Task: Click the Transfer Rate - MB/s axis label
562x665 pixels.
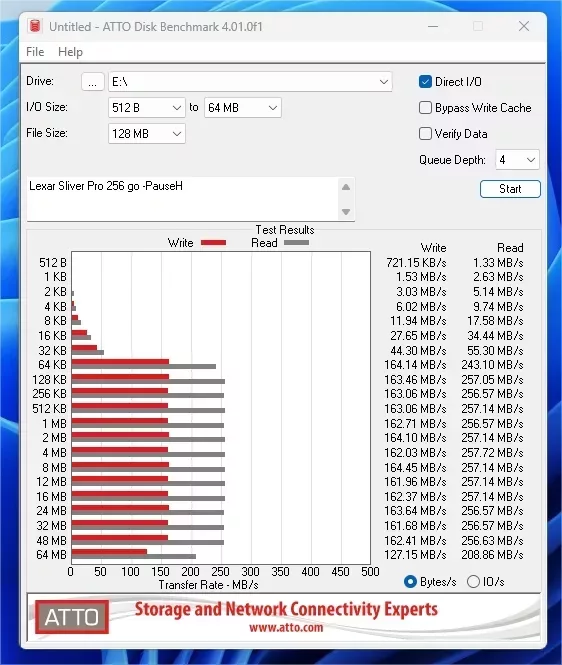Action: tap(208, 585)
